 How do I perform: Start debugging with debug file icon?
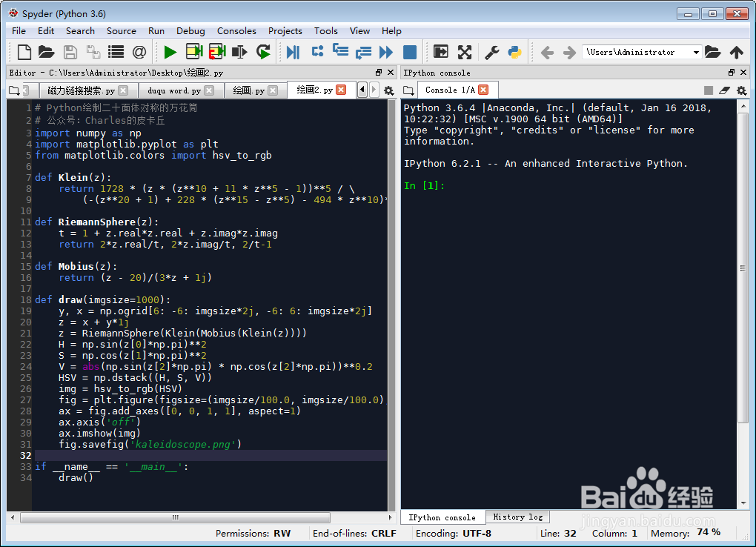click(294, 52)
